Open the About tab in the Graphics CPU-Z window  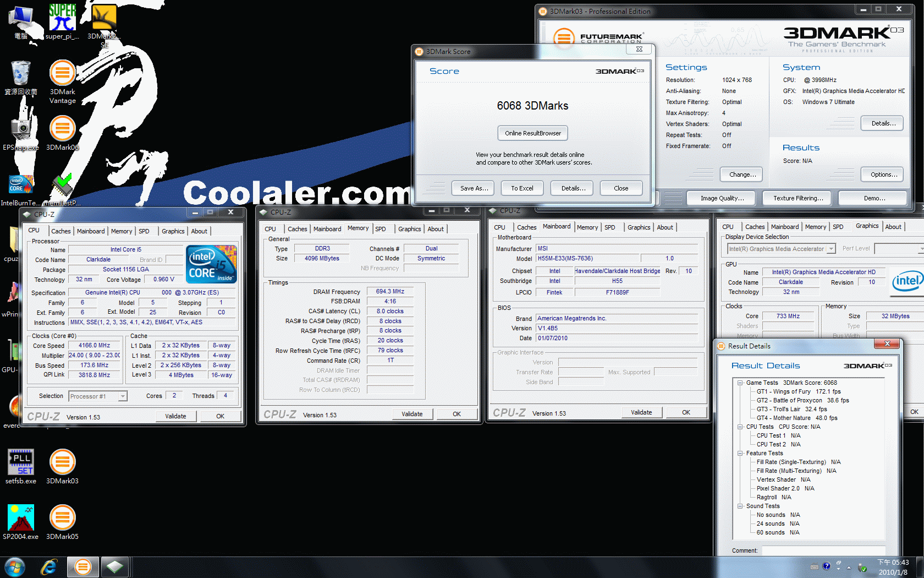[893, 227]
